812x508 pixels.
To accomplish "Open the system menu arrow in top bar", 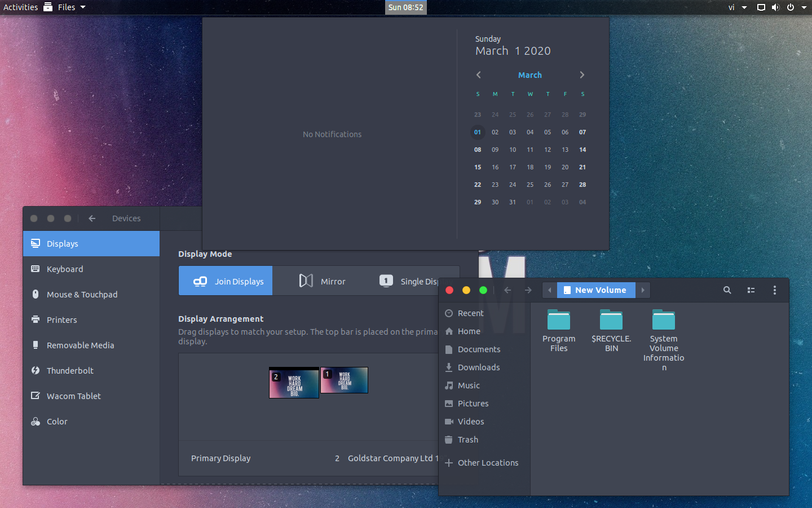I will 804,7.
